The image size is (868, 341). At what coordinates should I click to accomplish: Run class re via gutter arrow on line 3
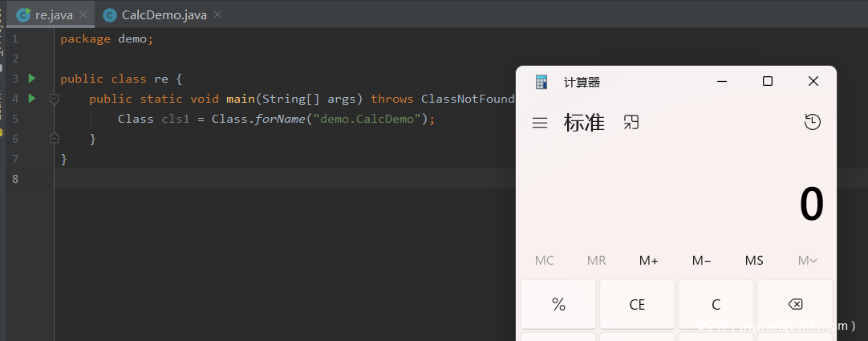(31, 79)
